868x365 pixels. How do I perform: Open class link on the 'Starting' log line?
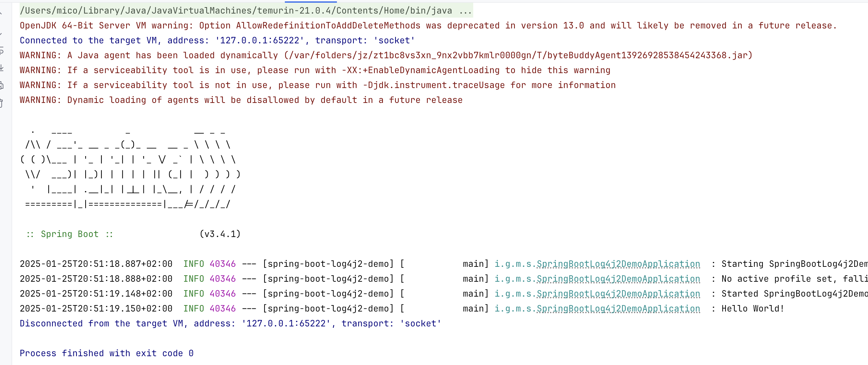point(618,264)
